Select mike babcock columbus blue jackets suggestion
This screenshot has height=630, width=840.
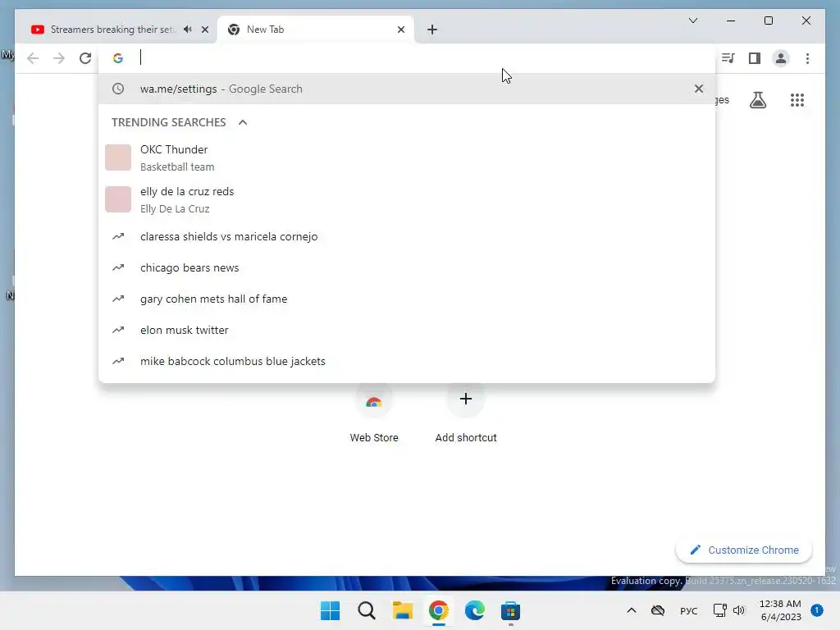click(x=407, y=361)
